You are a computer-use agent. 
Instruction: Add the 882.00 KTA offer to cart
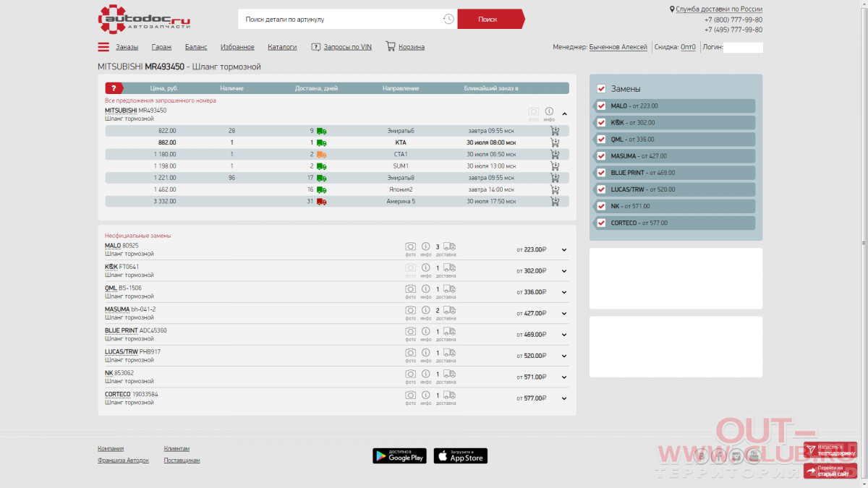click(x=555, y=142)
